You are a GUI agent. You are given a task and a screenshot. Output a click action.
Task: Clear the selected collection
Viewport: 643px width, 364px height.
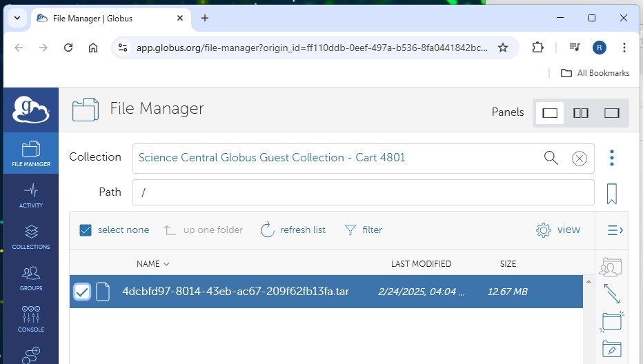click(579, 159)
